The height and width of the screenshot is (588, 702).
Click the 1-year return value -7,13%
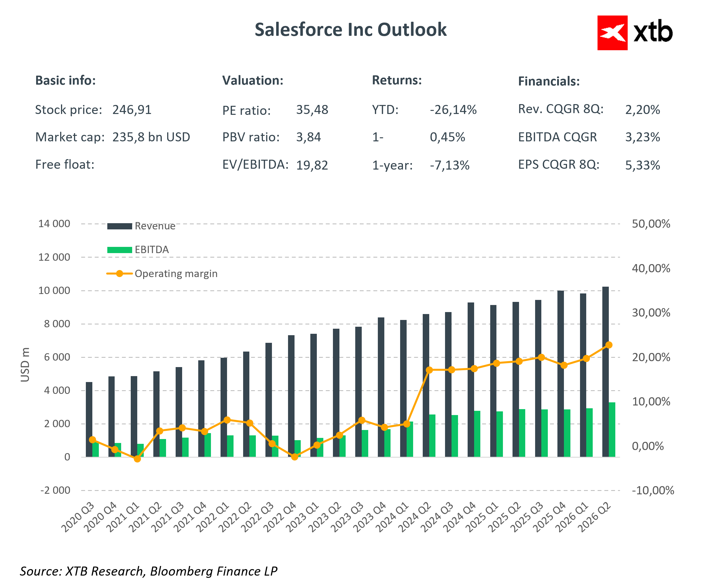tap(450, 165)
